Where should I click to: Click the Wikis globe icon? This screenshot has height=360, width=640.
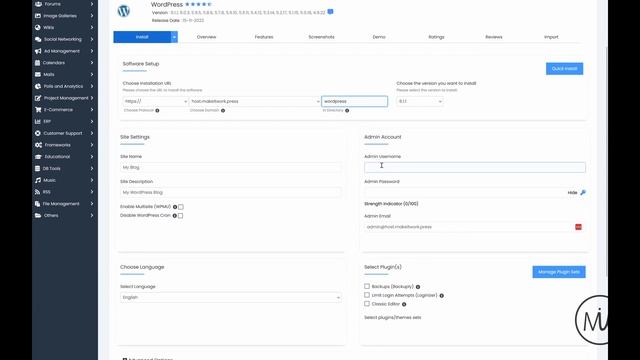click(38, 27)
